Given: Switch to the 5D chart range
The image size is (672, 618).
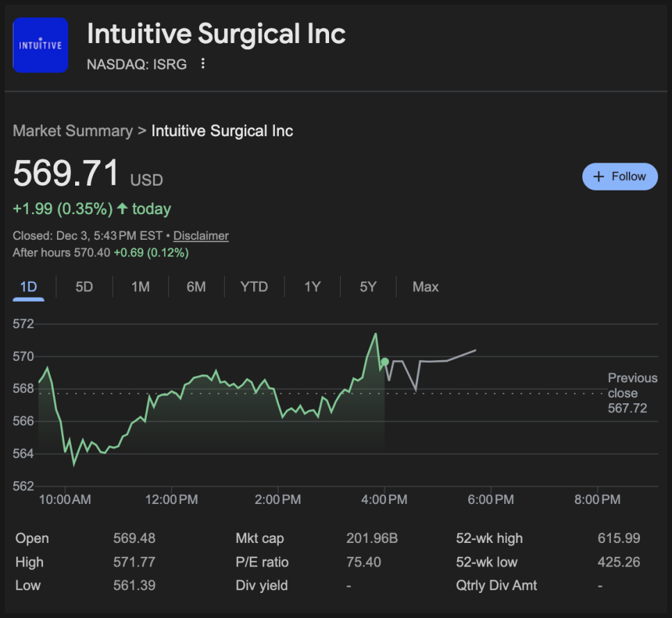Looking at the screenshot, I should (x=84, y=287).
